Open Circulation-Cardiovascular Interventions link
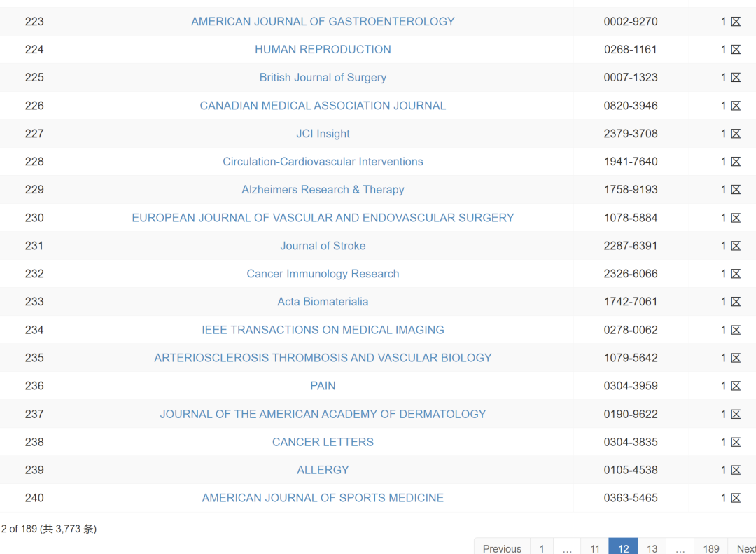Image resolution: width=756 pixels, height=554 pixels. coord(323,161)
